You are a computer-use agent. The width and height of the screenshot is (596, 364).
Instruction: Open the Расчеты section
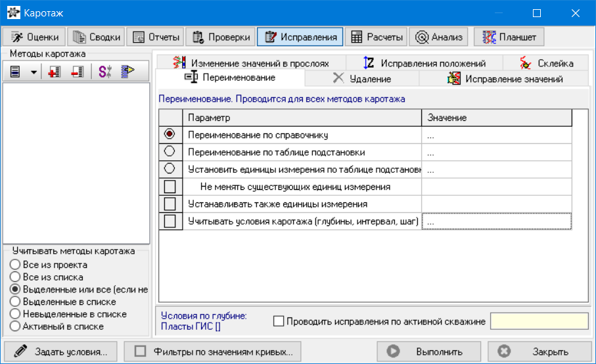(x=377, y=37)
